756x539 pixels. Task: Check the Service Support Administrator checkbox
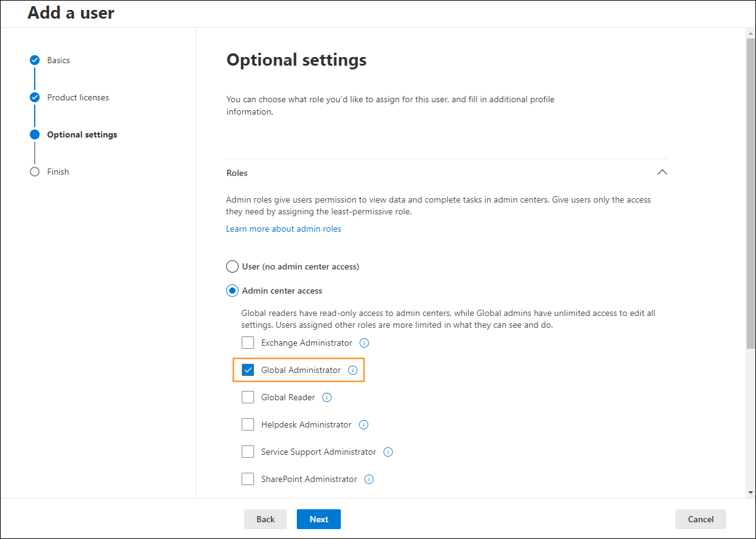pos(248,452)
